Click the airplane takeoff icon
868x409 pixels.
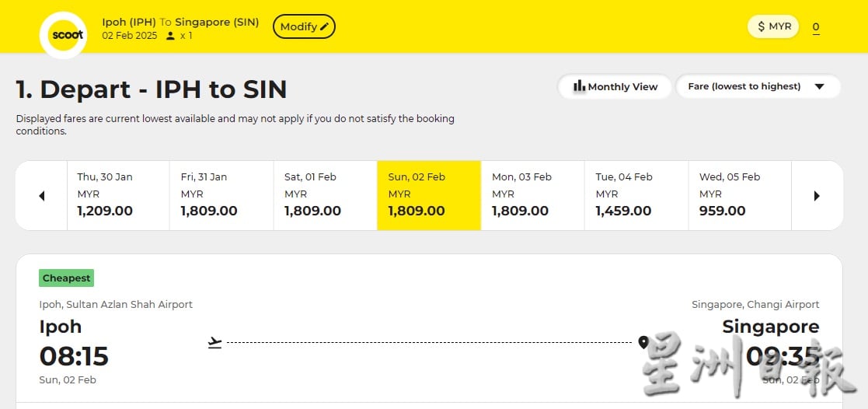coord(214,342)
